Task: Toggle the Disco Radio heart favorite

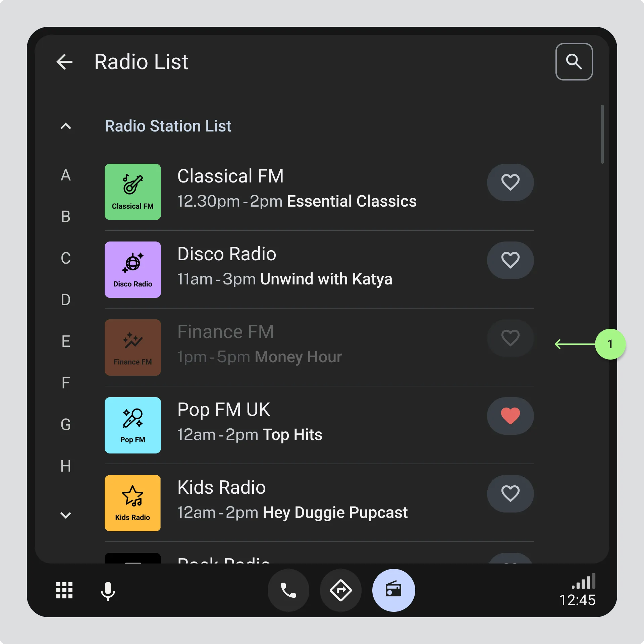Action: 510,260
